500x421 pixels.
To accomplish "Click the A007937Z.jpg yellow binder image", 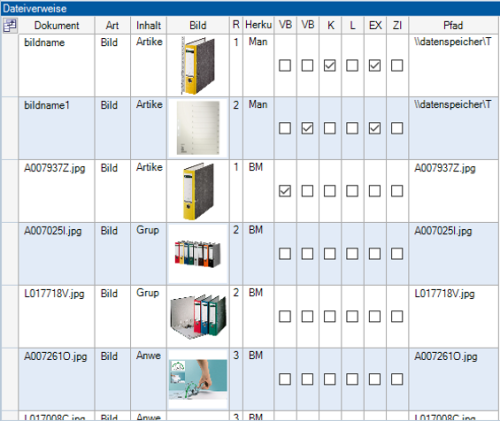I will click(x=198, y=191).
